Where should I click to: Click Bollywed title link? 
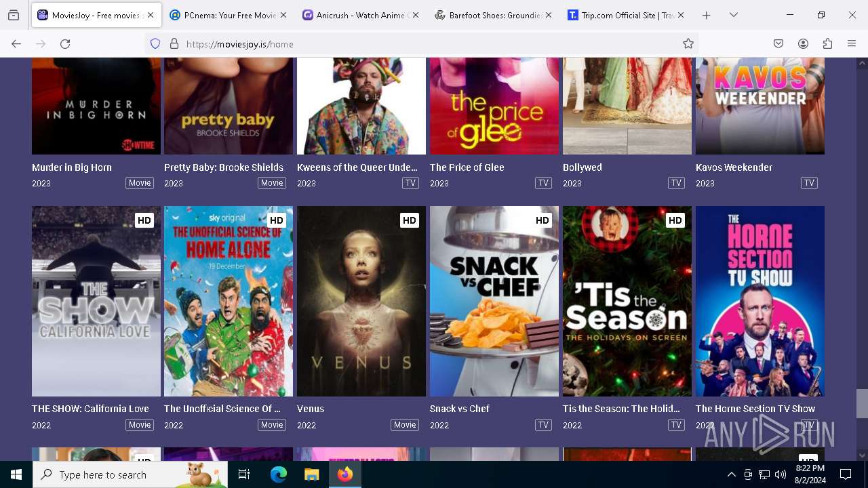click(x=583, y=167)
